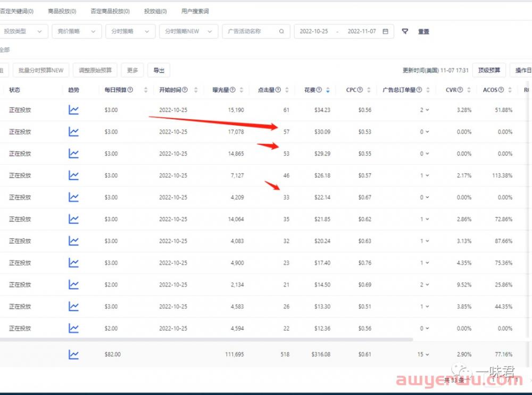Click the calendar icon in the date range
Image resolution: width=532 pixels, height=395 pixels.
click(x=385, y=31)
